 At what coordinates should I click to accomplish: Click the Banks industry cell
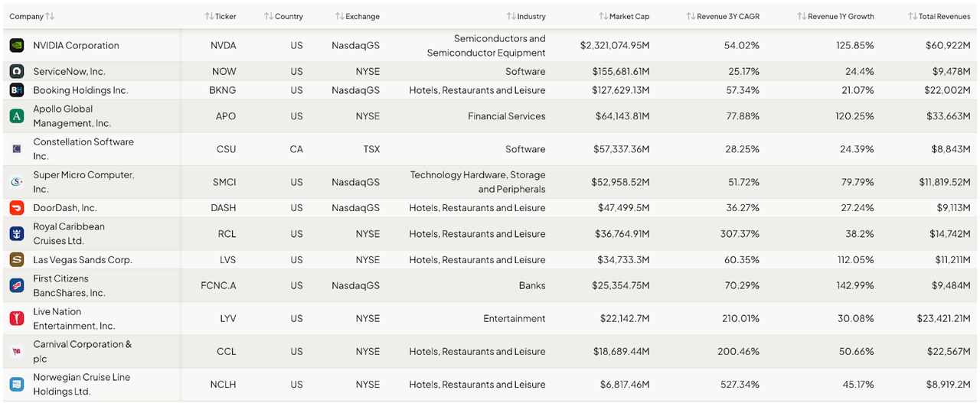click(531, 285)
